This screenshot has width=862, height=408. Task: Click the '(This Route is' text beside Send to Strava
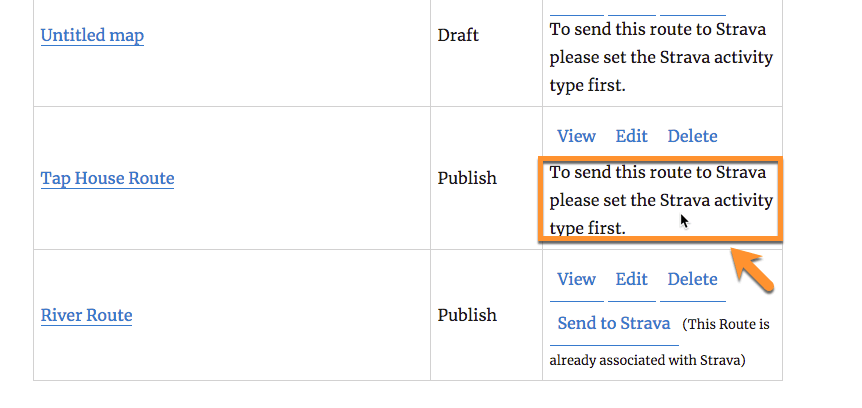click(726, 325)
